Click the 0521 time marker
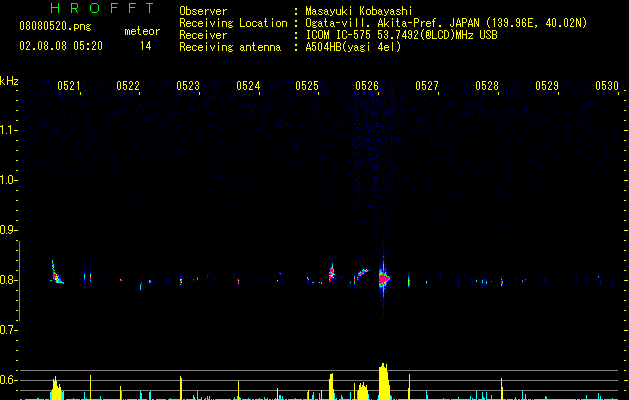The width and height of the screenshot is (629, 400). [69, 86]
